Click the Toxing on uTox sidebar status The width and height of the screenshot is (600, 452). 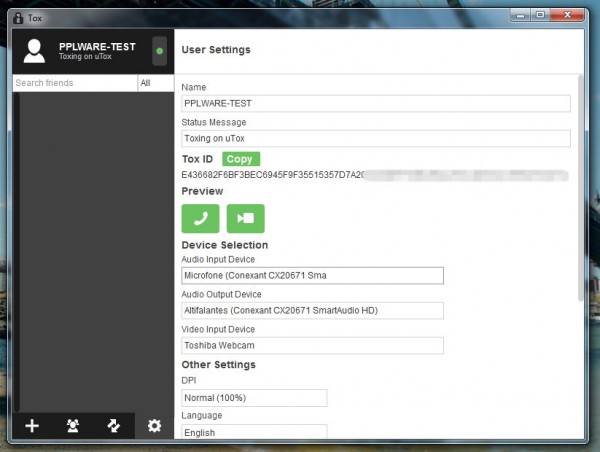coord(85,57)
